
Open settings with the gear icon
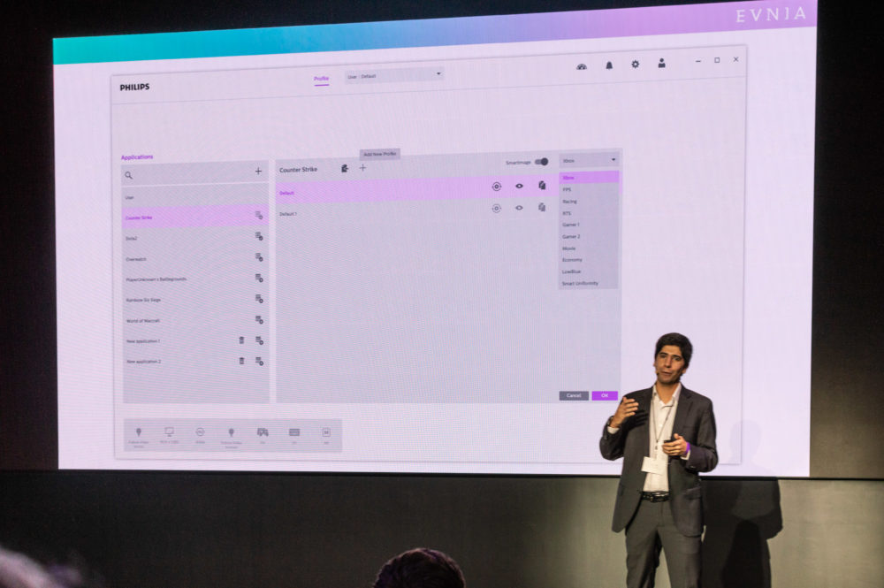(636, 65)
